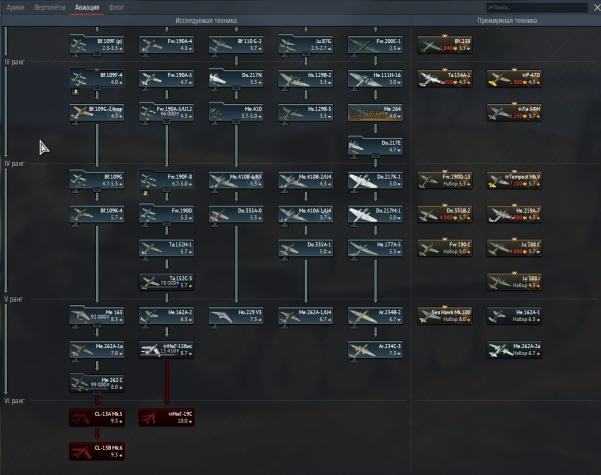Select the Ta.152C-3 aircraft card
This screenshot has height=475, width=601.
[x=166, y=282]
